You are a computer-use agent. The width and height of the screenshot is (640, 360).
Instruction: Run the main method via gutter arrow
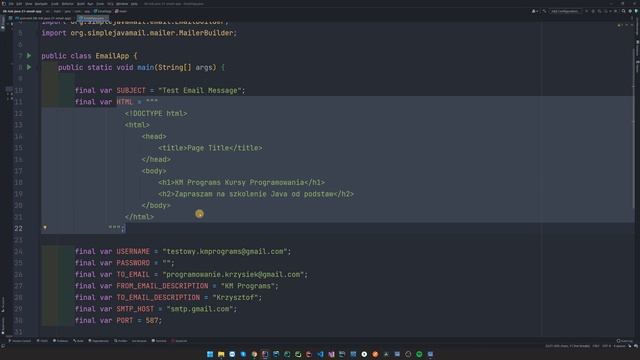[29, 67]
